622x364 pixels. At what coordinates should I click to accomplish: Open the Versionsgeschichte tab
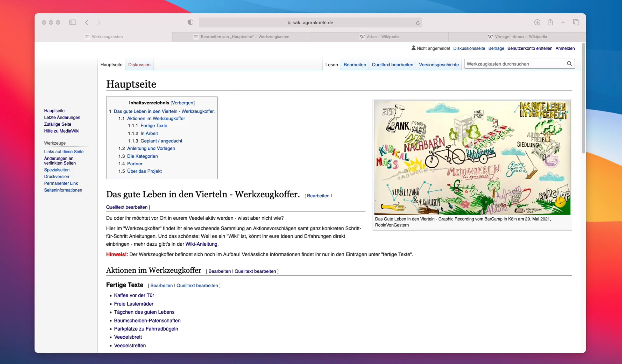439,65
